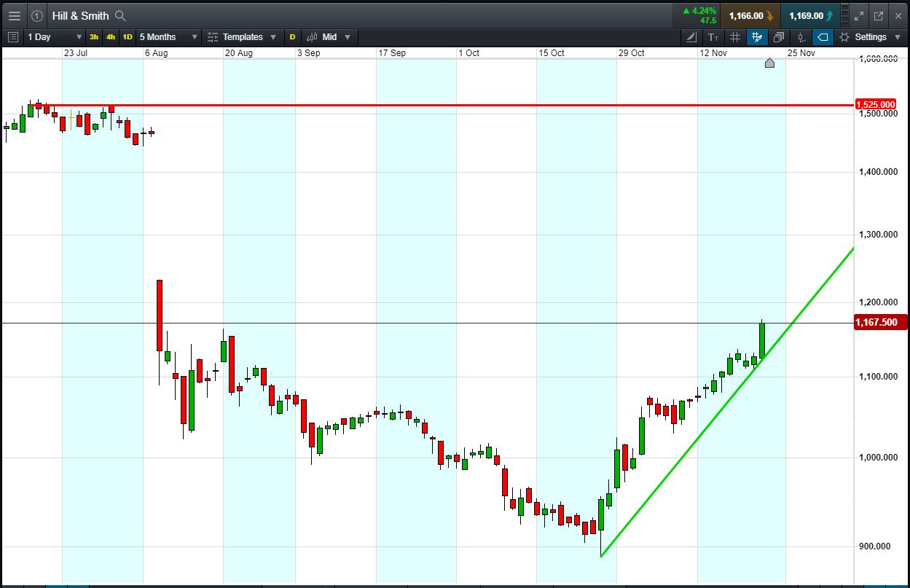Click the current price 1,167.500 label
This screenshot has width=910, height=588.
pos(880,322)
